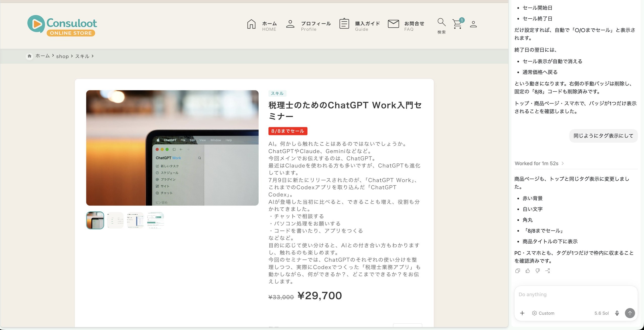Image resolution: width=644 pixels, height=330 pixels.
Task: Click the breadcrumb home icon
Action: point(29,56)
